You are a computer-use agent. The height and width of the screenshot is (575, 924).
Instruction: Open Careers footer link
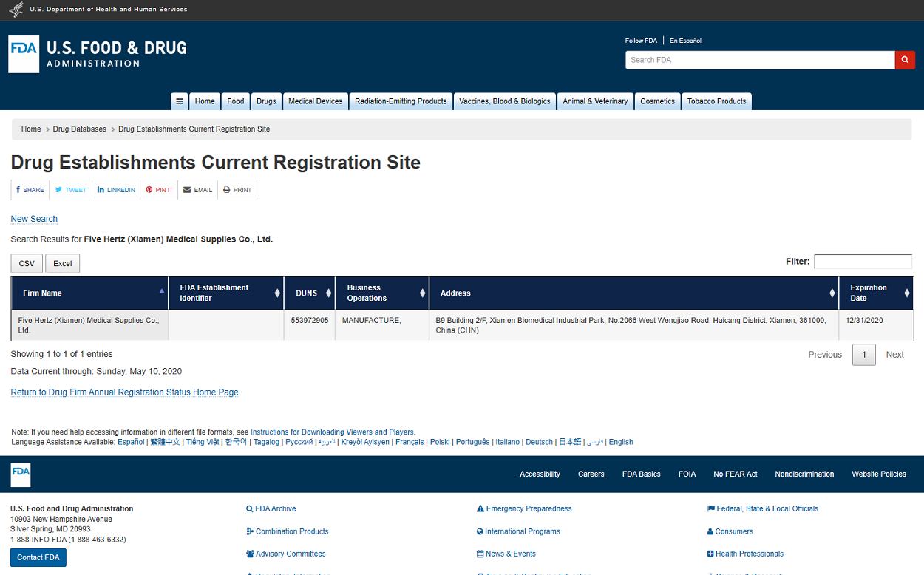click(591, 474)
